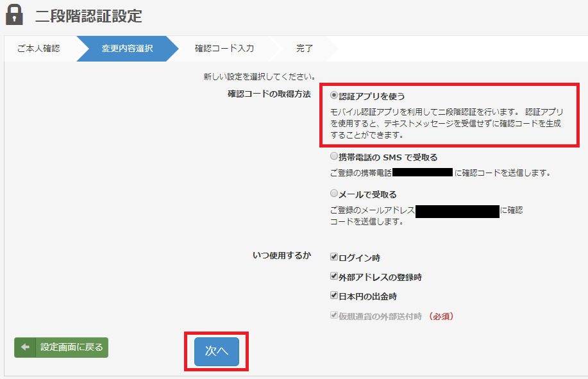Click the disabled 仮想通貨の外部送付時 checkbox
The height and width of the screenshot is (379, 588).
333,316
